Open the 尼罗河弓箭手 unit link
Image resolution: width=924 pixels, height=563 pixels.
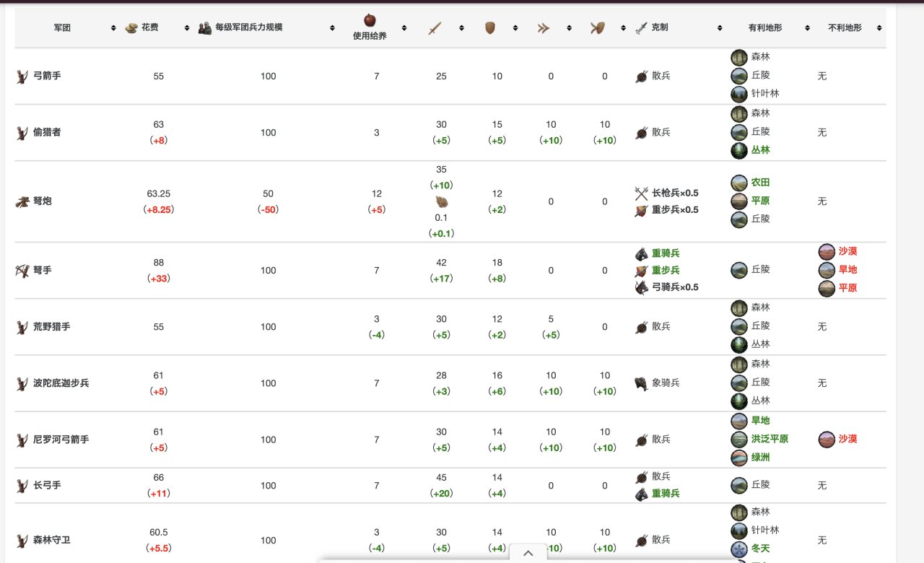point(61,440)
